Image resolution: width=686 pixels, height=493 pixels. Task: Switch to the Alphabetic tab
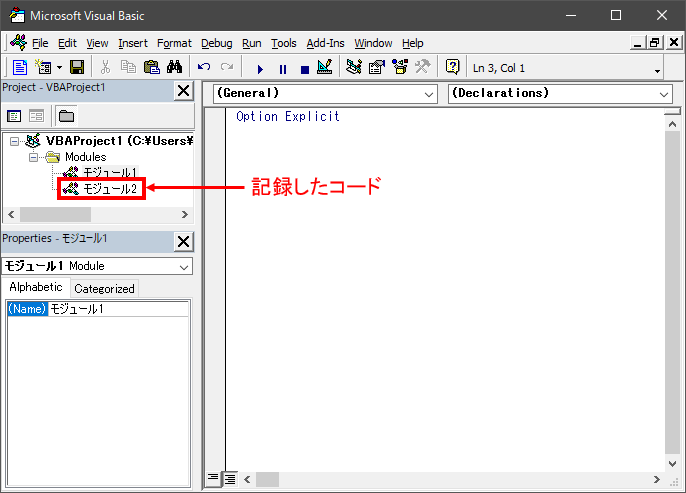click(36, 287)
